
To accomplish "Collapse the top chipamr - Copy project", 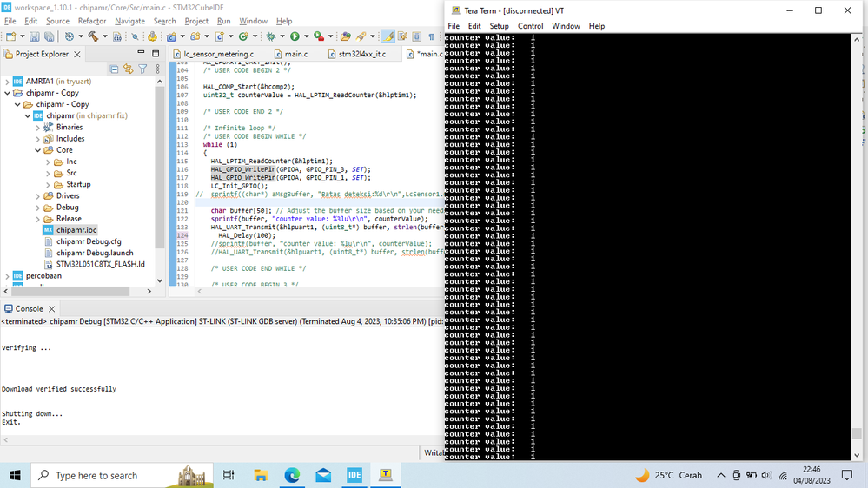I will click(x=7, y=93).
